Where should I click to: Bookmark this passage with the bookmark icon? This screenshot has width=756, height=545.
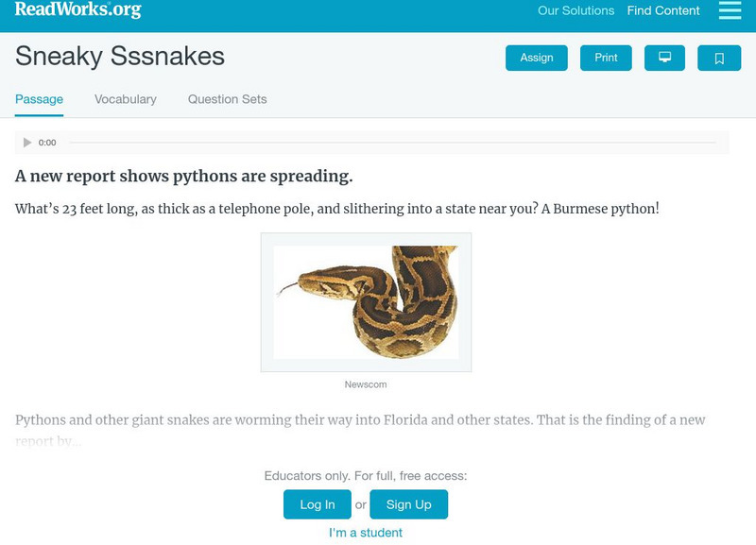coord(719,58)
